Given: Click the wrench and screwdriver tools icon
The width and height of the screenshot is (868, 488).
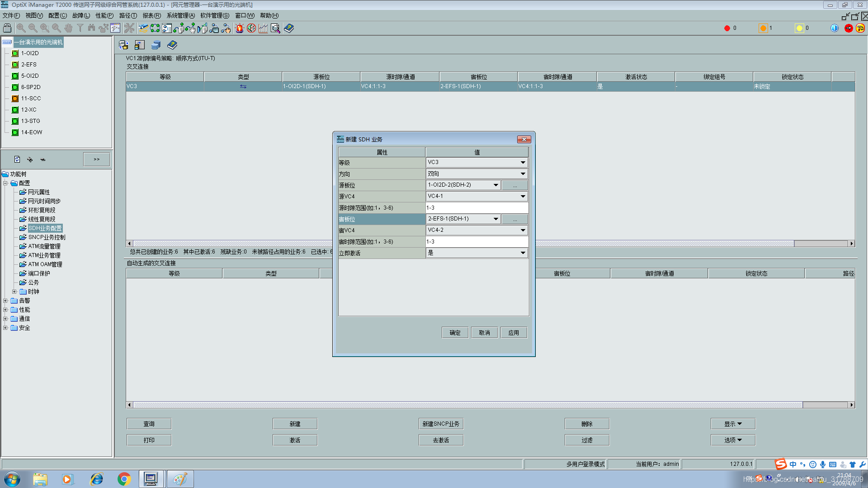Looking at the screenshot, I should click(129, 28).
